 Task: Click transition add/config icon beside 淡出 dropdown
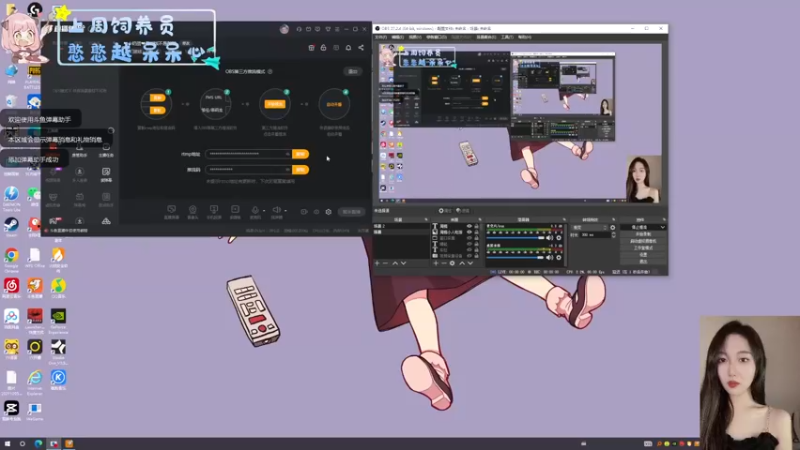(613, 228)
